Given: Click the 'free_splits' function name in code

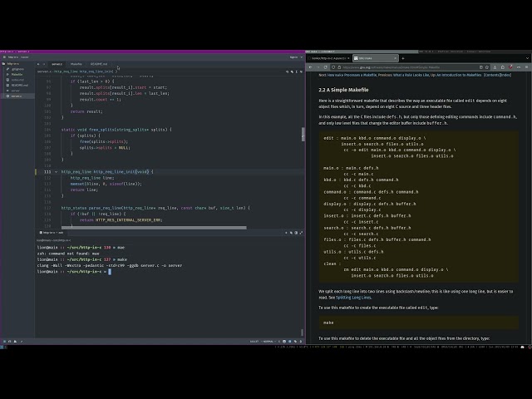Looking at the screenshot, I should [x=102, y=130].
